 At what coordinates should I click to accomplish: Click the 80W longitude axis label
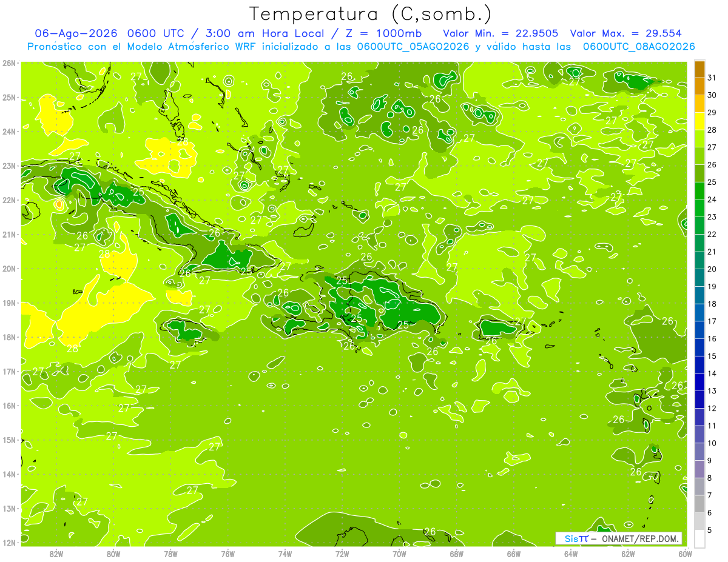point(113,554)
